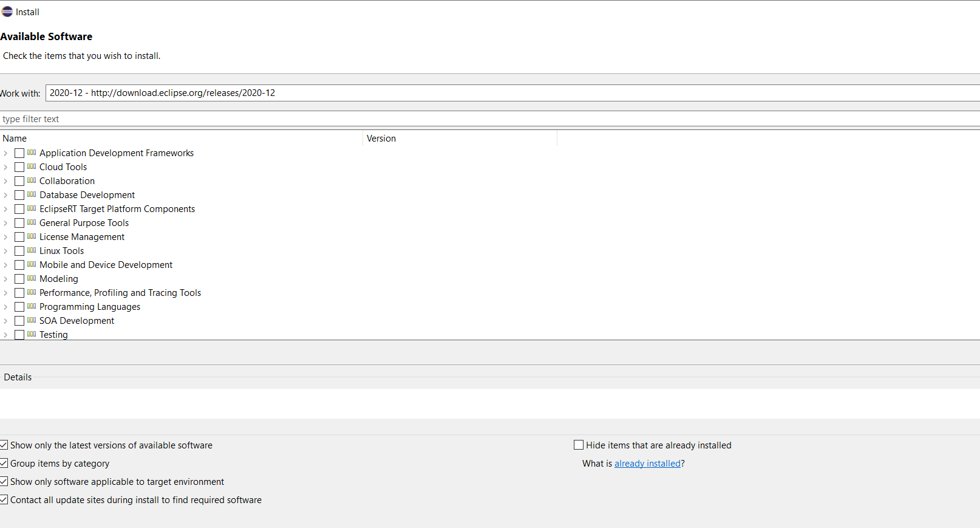Select the Linux Tools row label
Screen dimensions: 980x528
[61, 251]
